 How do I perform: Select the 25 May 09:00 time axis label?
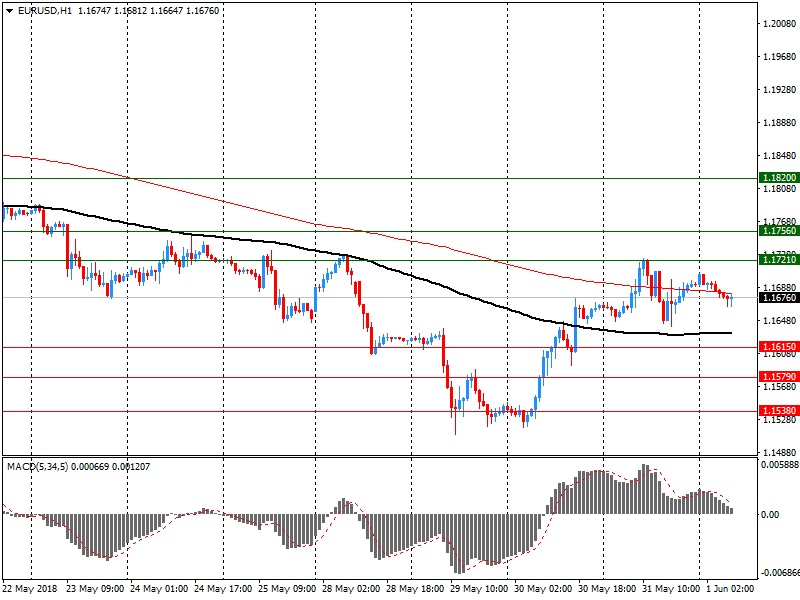tap(287, 589)
